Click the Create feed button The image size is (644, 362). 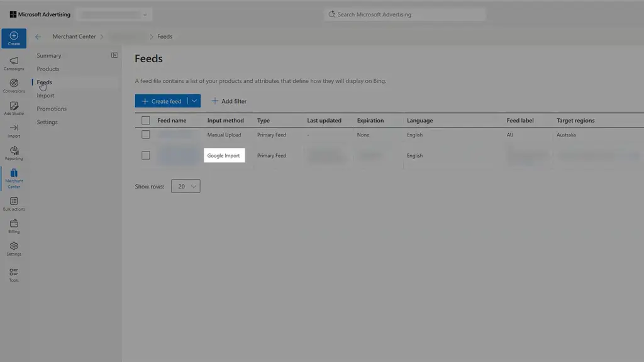click(162, 101)
